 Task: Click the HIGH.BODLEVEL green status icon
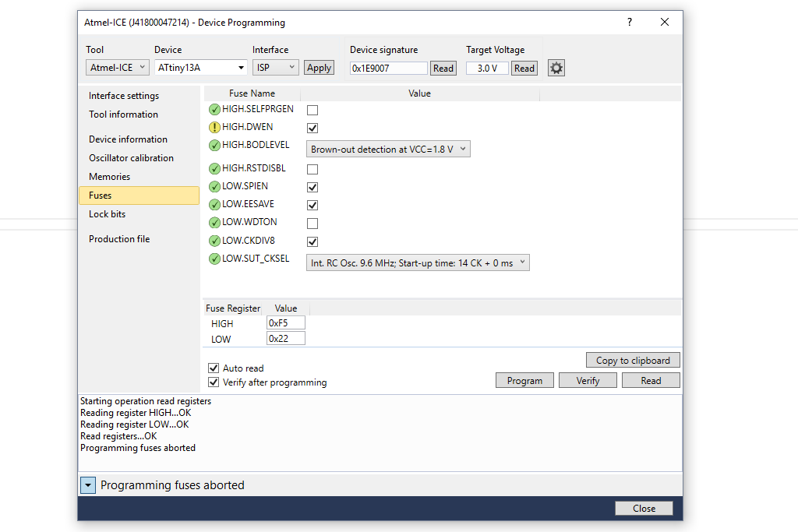pos(215,146)
